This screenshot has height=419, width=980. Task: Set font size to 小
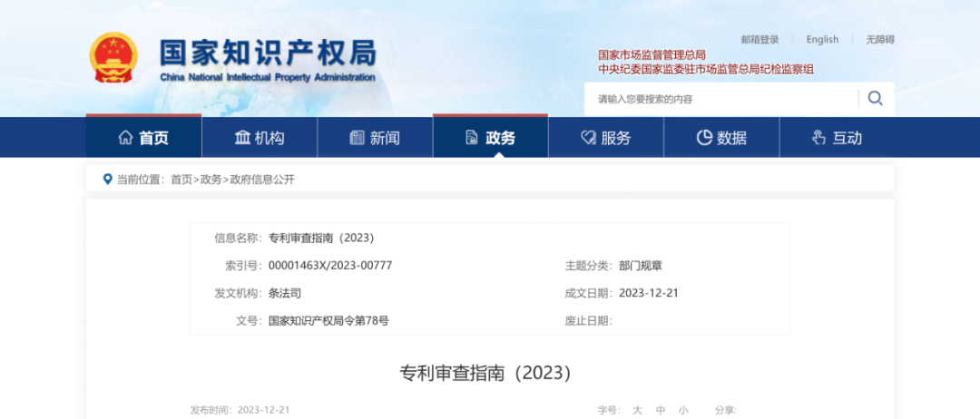(682, 410)
